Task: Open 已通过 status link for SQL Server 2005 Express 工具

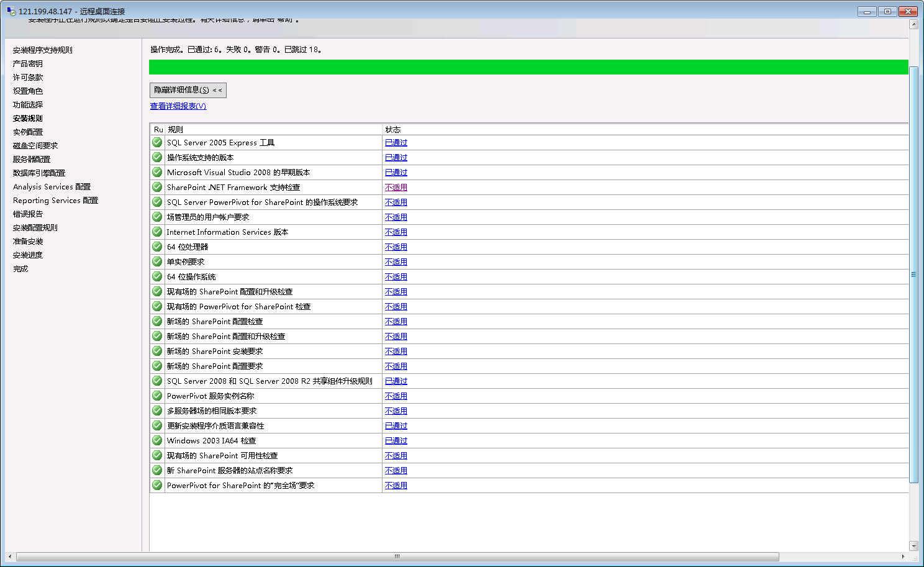Action: [x=396, y=143]
